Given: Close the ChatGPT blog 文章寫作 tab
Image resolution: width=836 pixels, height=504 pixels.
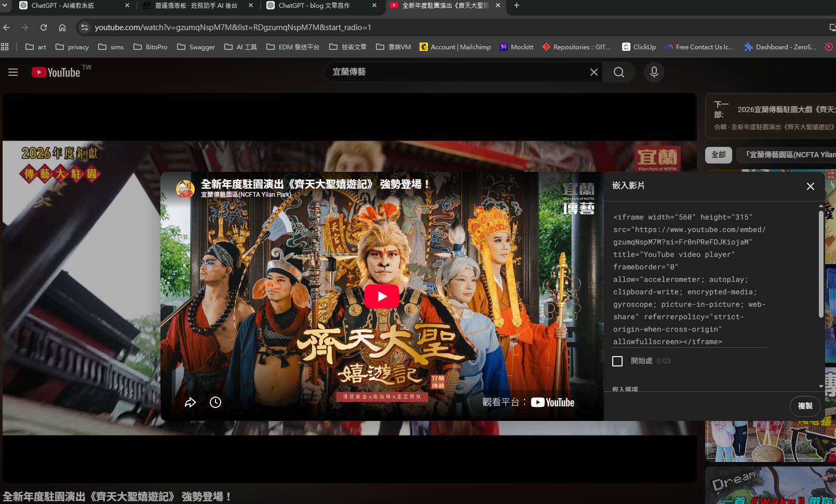Looking at the screenshot, I should click(x=374, y=6).
